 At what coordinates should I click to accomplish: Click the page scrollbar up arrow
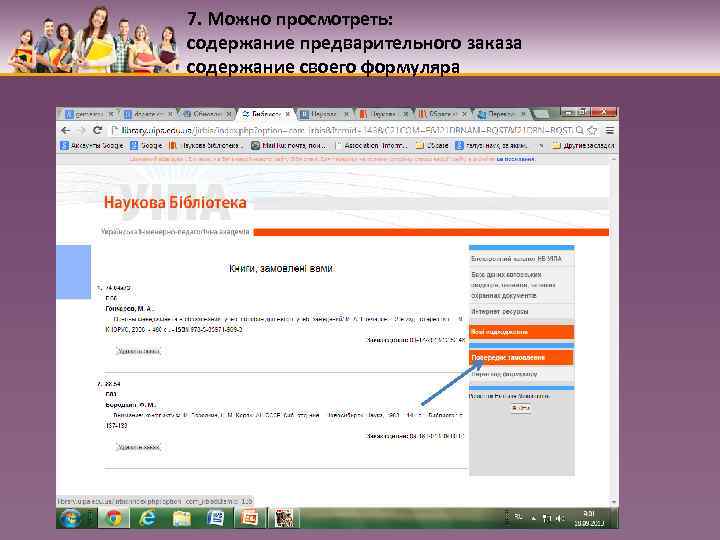pos(614,159)
